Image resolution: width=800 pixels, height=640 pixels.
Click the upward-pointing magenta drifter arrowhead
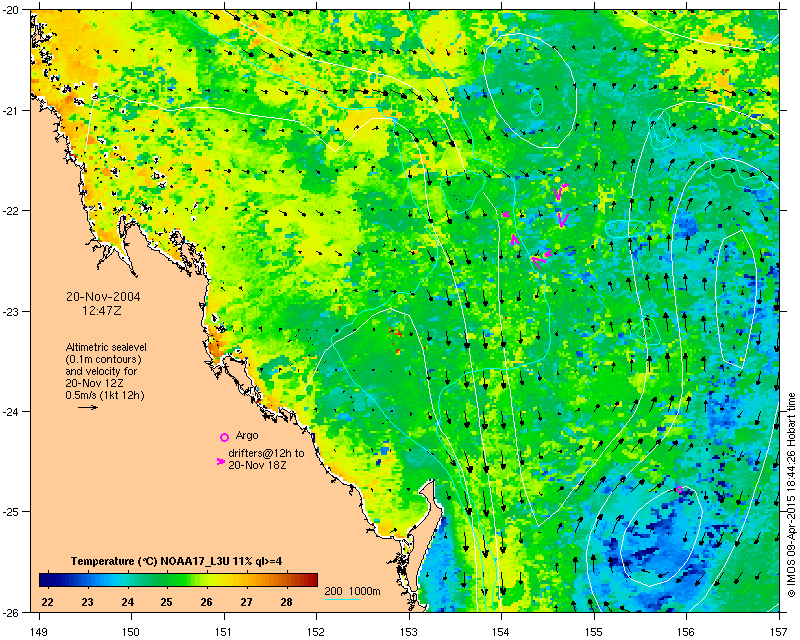pos(515,238)
